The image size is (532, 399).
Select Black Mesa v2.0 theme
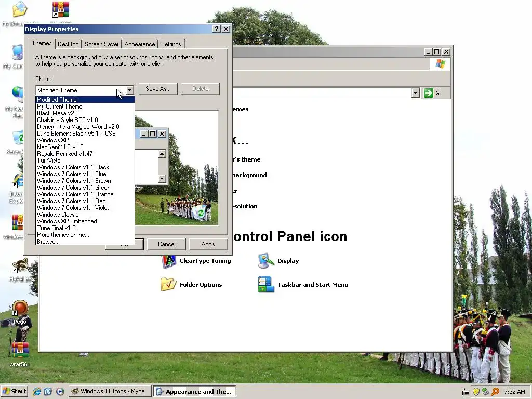click(x=85, y=113)
